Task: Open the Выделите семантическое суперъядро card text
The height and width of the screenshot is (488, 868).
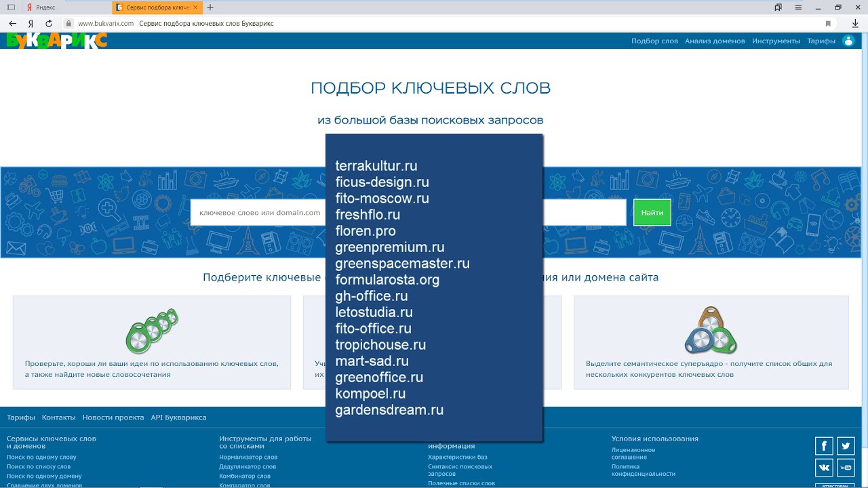Action: [709, 369]
